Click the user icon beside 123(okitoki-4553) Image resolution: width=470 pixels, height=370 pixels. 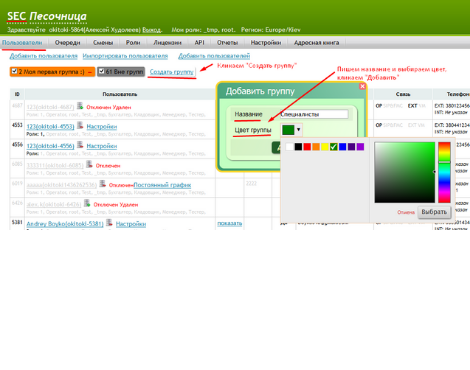pos(80,126)
